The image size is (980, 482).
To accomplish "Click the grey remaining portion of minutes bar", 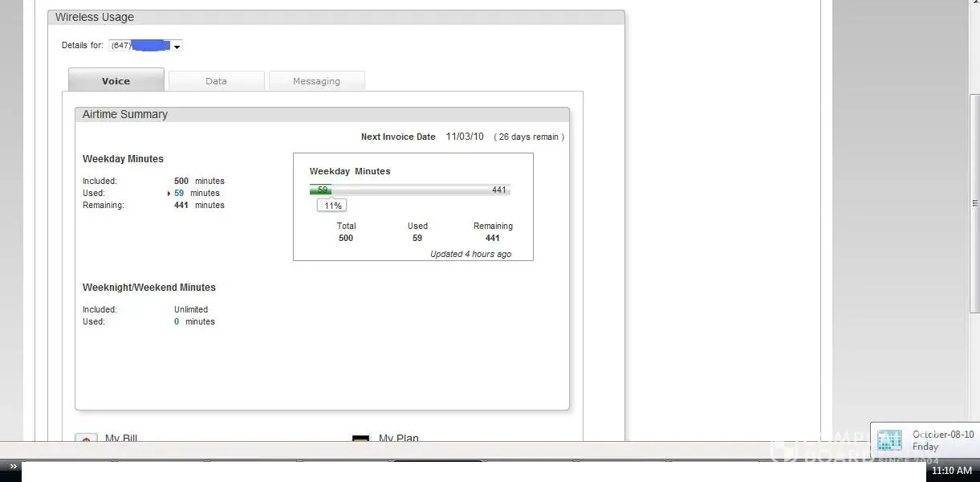I will click(417, 190).
